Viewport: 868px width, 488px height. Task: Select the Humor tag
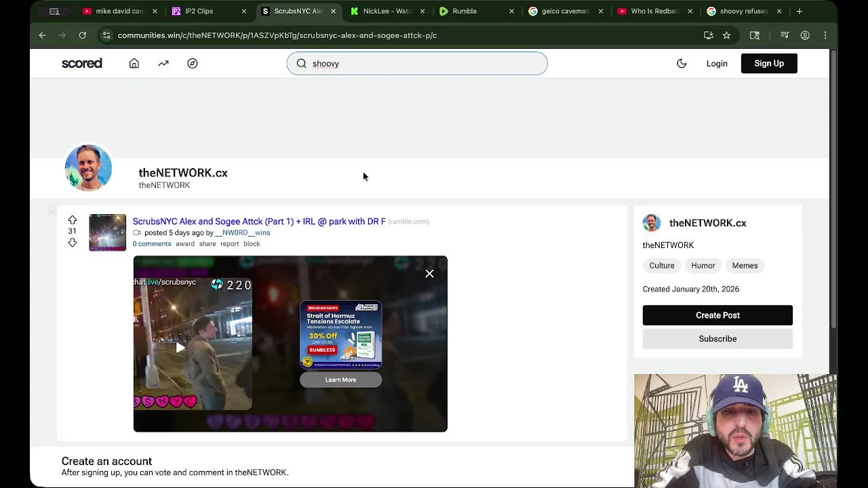point(703,266)
